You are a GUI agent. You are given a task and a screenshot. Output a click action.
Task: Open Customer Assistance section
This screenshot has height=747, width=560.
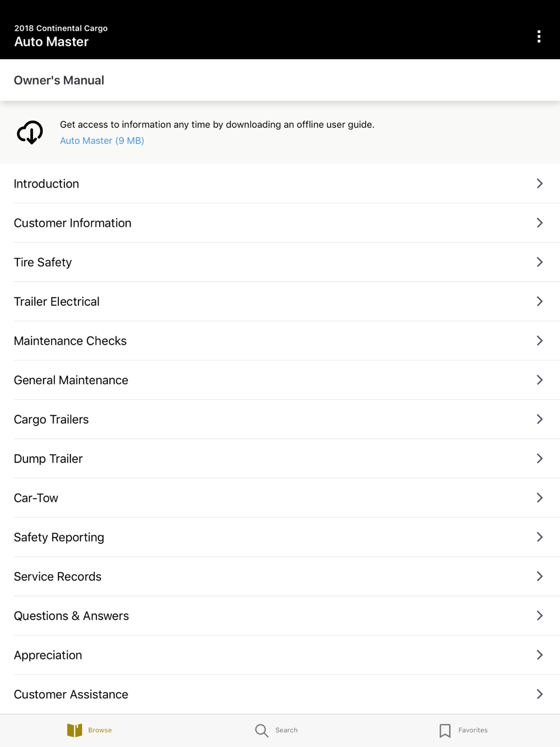pos(71,694)
